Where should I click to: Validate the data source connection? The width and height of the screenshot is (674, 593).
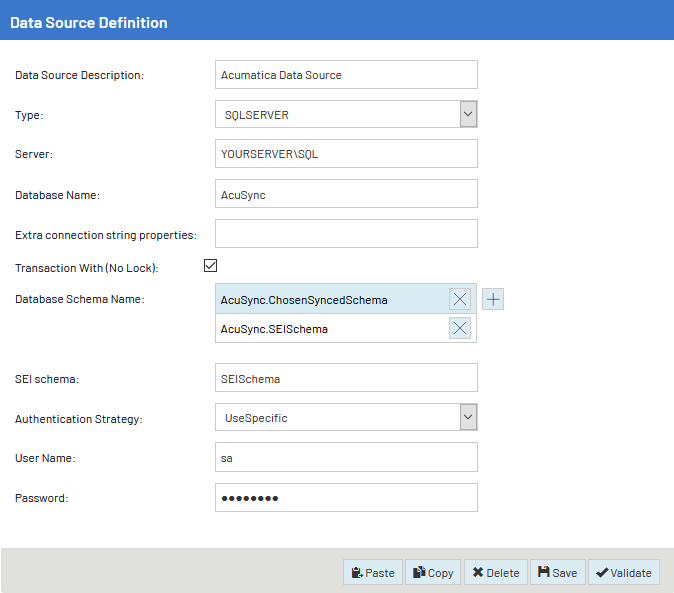624,572
